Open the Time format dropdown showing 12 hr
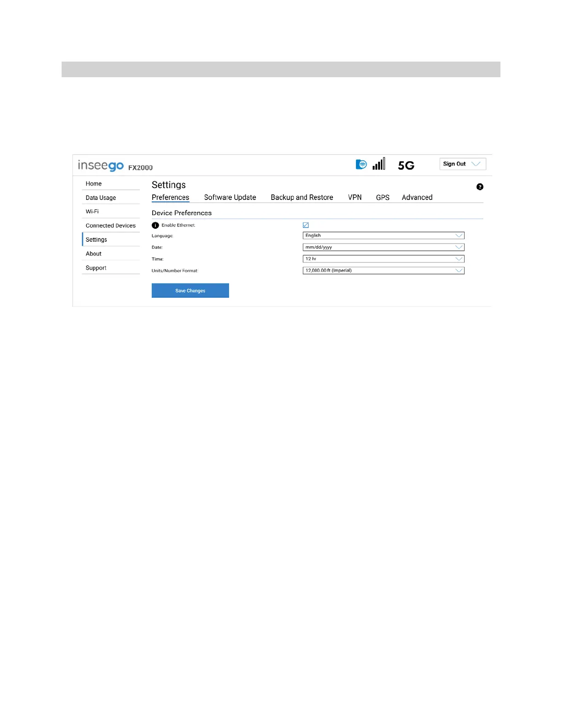 click(384, 259)
